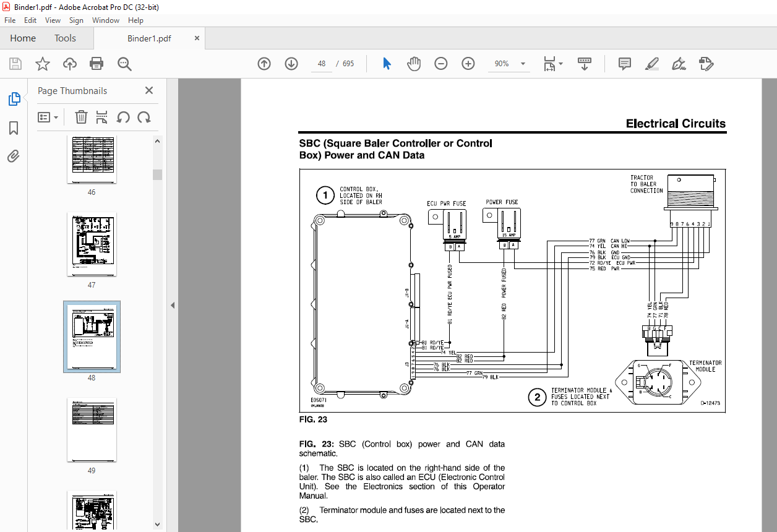Open the Bookmarks side panel icon
The image size is (777, 532).
(x=14, y=128)
